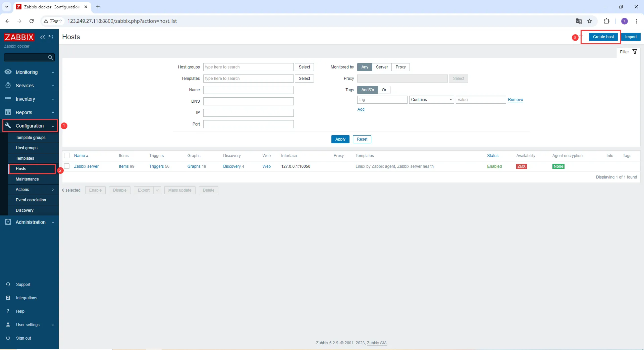644x350 pixels.
Task: Select Server for Monitored by
Action: [382, 67]
